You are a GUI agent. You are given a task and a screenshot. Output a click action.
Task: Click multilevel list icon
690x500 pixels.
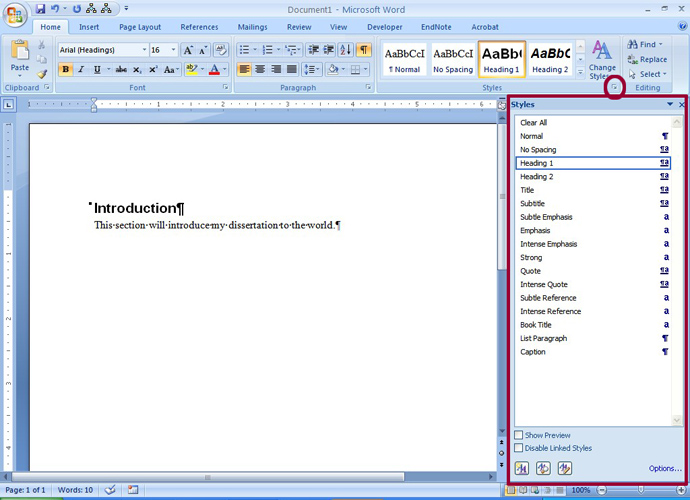(x=291, y=50)
